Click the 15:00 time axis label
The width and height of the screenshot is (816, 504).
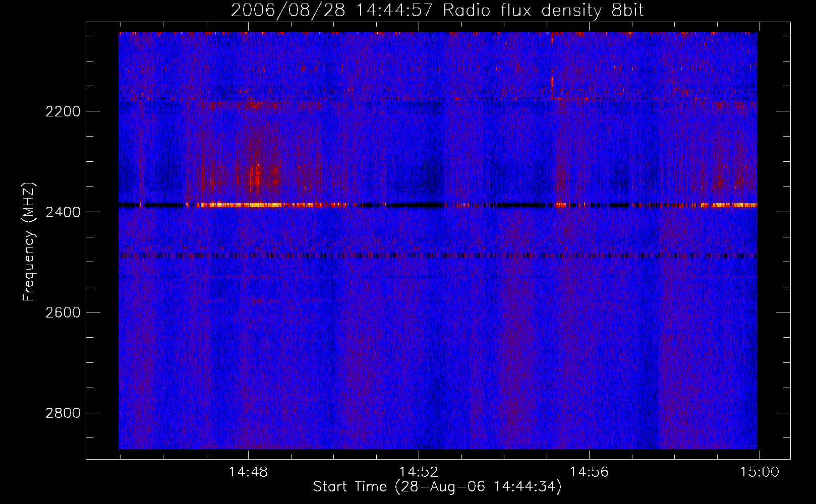click(x=760, y=472)
